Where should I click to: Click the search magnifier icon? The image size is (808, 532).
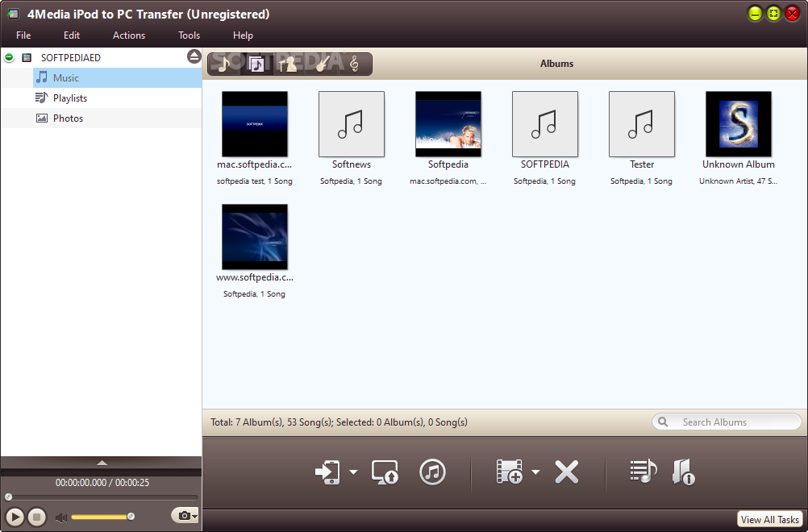tap(663, 422)
